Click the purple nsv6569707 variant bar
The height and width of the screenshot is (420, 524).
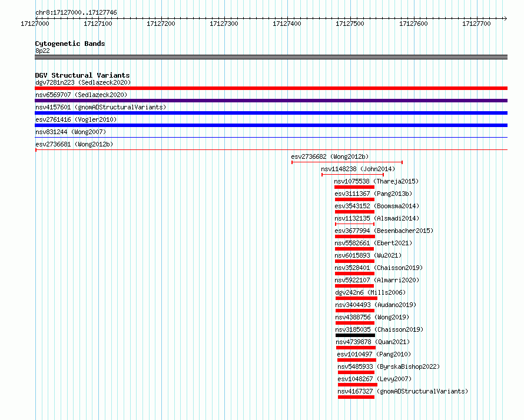pyautogui.click(x=271, y=101)
